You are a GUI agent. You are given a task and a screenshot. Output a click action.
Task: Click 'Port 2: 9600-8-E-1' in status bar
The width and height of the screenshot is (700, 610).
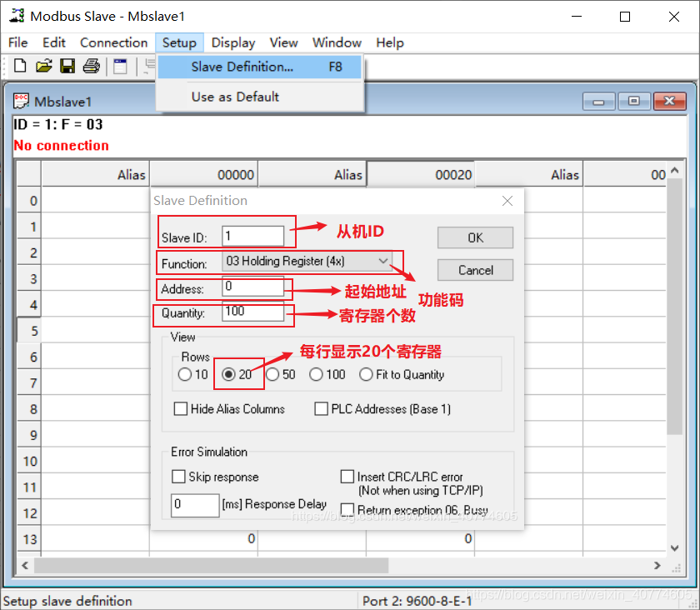point(417,601)
